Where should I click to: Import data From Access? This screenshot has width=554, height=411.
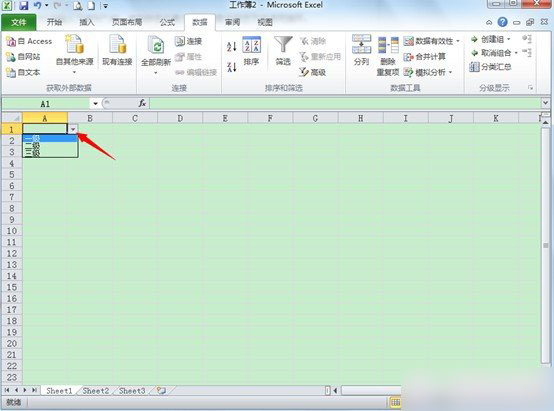pyautogui.click(x=29, y=41)
